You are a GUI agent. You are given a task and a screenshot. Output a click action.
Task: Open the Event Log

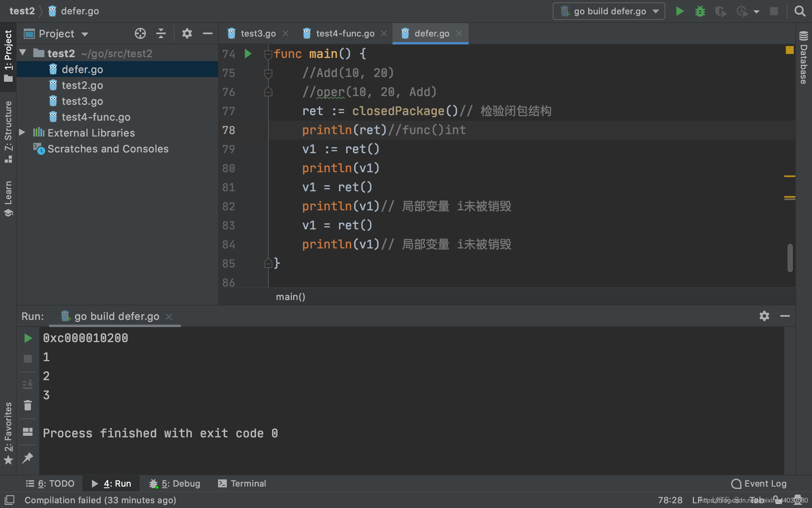coord(759,483)
